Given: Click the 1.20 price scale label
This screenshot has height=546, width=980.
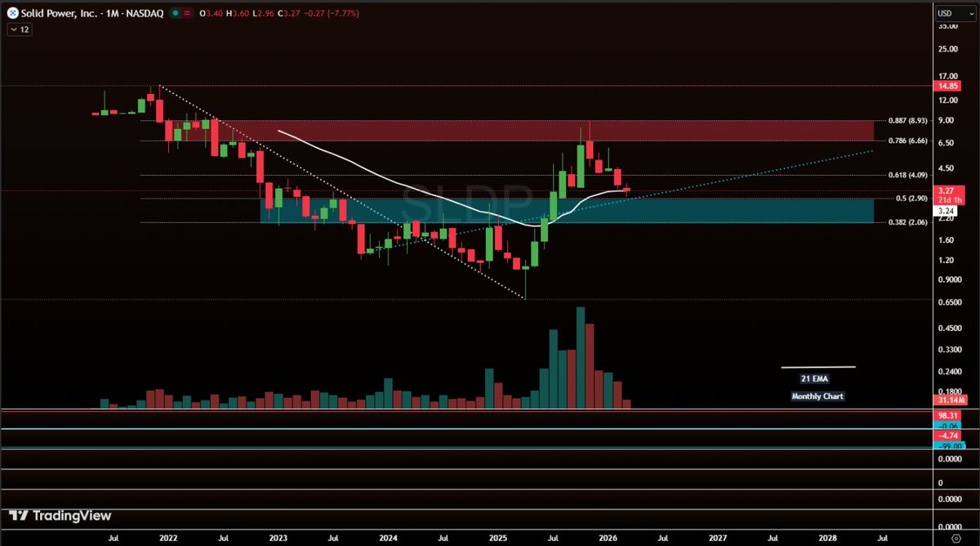Looking at the screenshot, I should point(947,260).
